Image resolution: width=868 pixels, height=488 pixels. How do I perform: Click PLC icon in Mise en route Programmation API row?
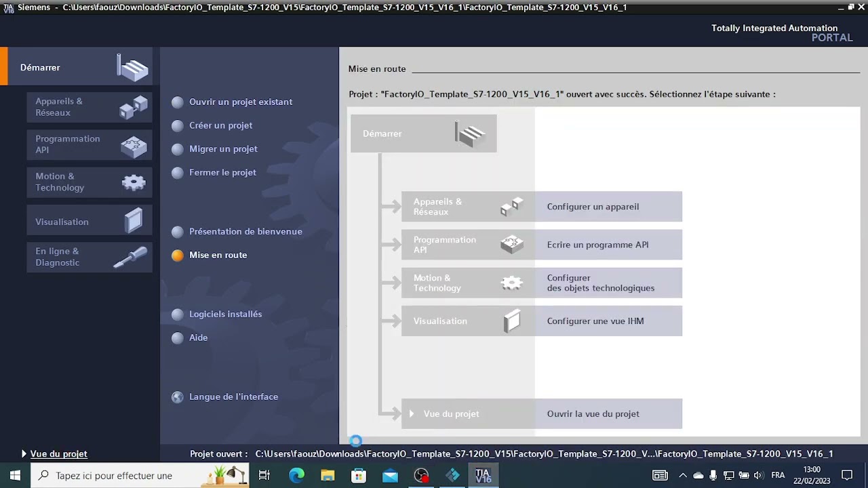tap(512, 244)
